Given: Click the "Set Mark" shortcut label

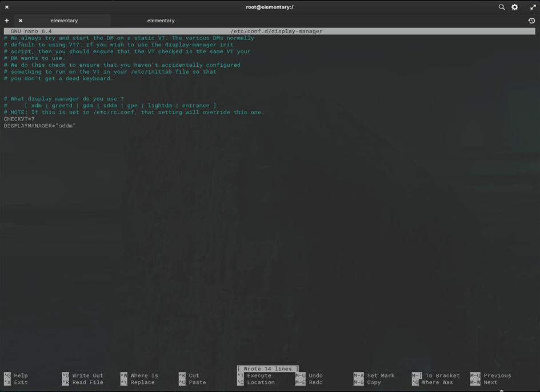Looking at the screenshot, I should click(x=381, y=375).
